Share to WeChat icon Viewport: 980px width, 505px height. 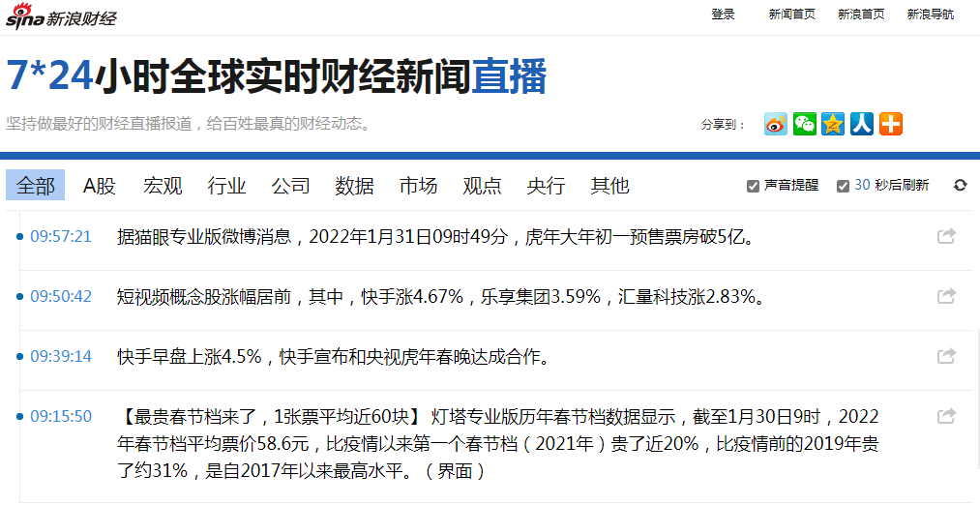coord(804,124)
